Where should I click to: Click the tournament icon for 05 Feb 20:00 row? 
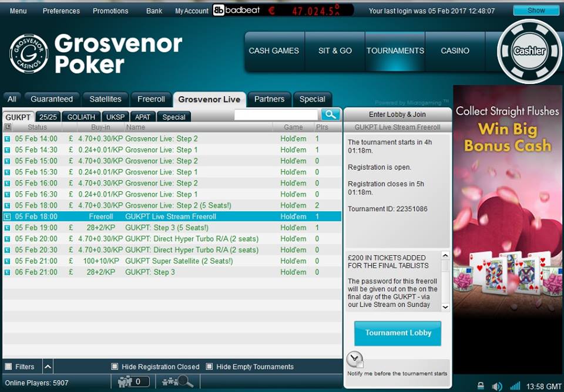tap(7, 239)
